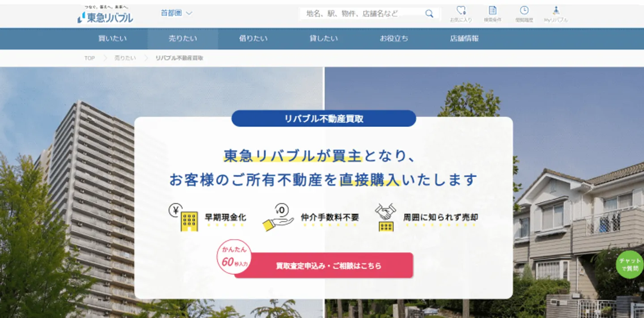Click the 周囲に知られず売却 handshake icon
644x318 pixels.
[386, 217]
